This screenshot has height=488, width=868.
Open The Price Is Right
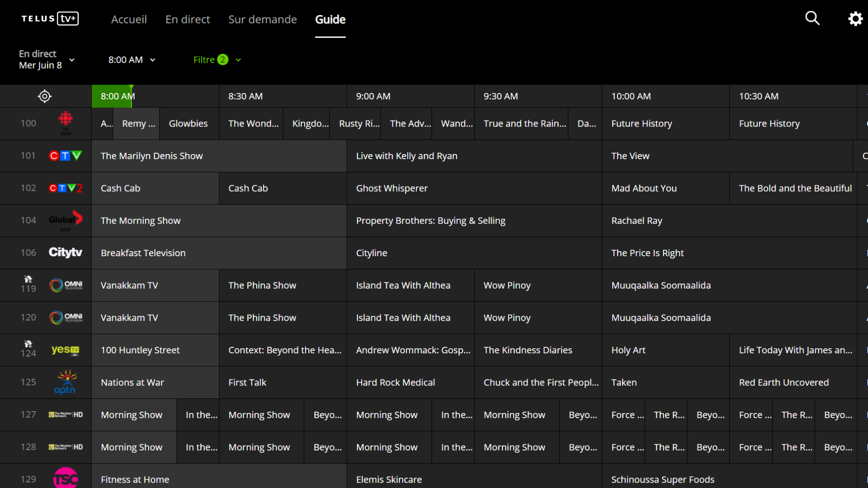pos(730,253)
